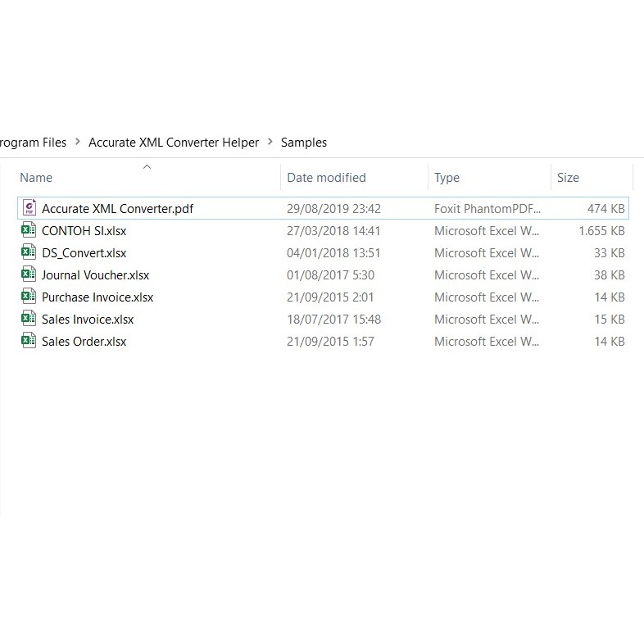This screenshot has width=644, height=644.
Task: Click the Excel icon beside Sales Invoice.xlsx
Action: click(29, 320)
